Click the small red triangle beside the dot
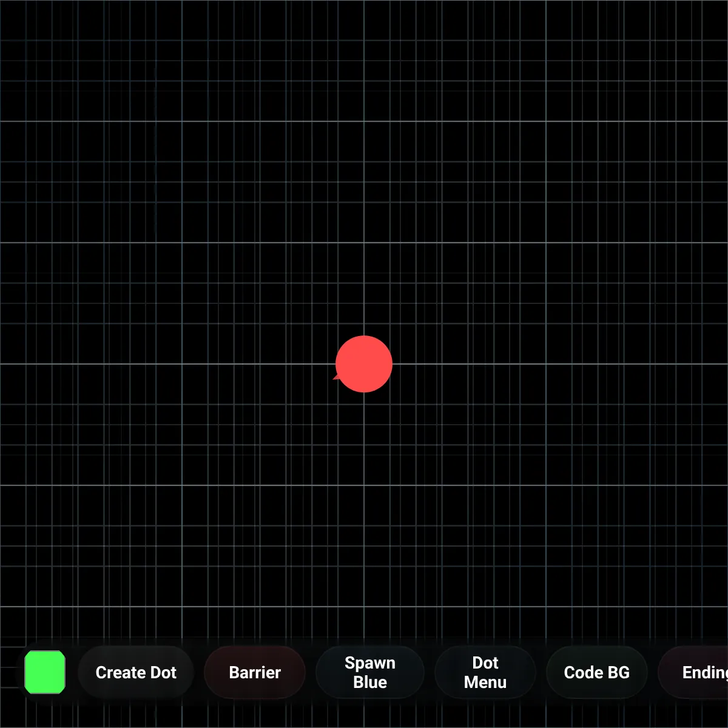Viewport: 728px width, 728px height. coord(335,377)
